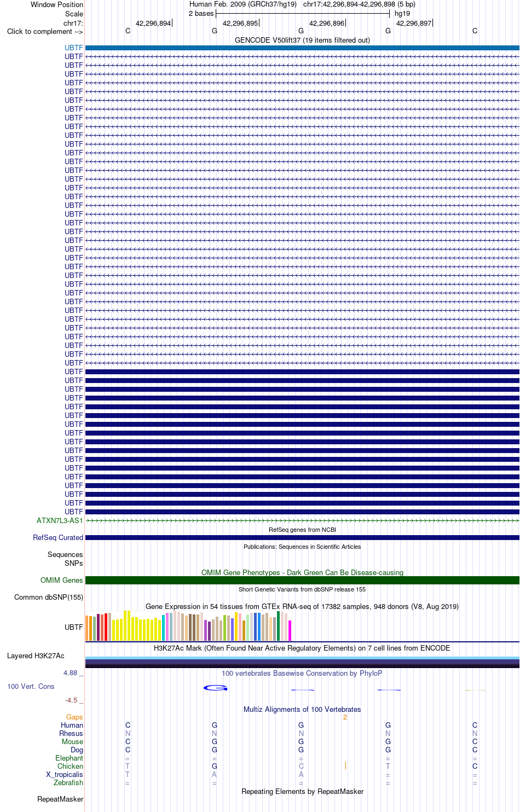This screenshot has height=812, width=520.
Task: Click the OMIM Genes track label
Action: tap(62, 580)
